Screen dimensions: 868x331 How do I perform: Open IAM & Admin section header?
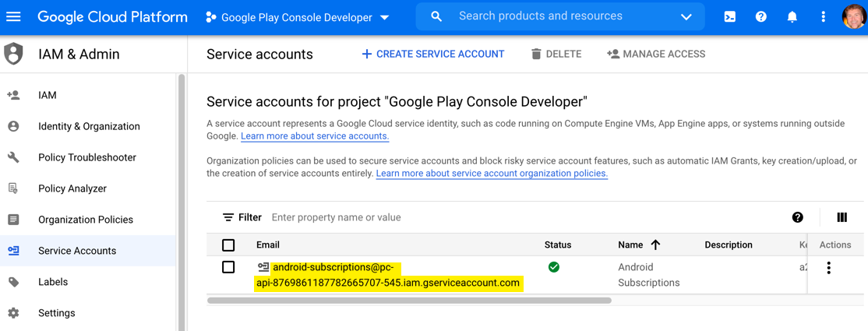(x=79, y=55)
